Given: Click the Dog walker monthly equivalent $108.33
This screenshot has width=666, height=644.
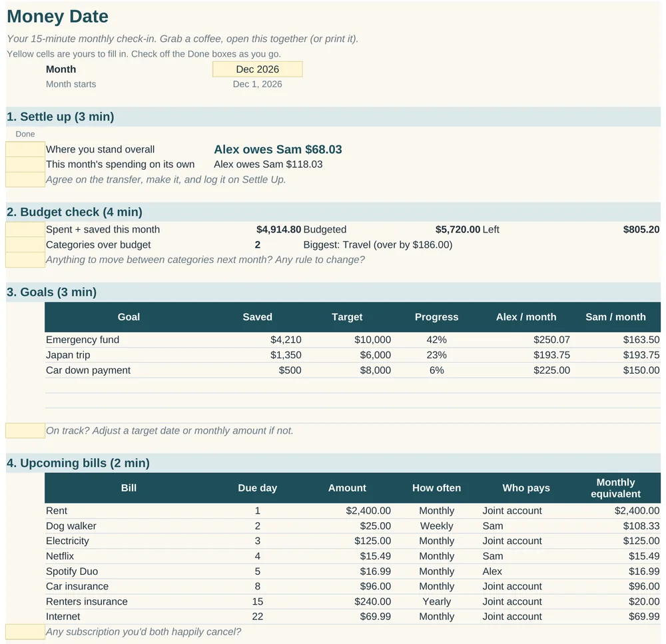Looking at the screenshot, I should tap(641, 526).
